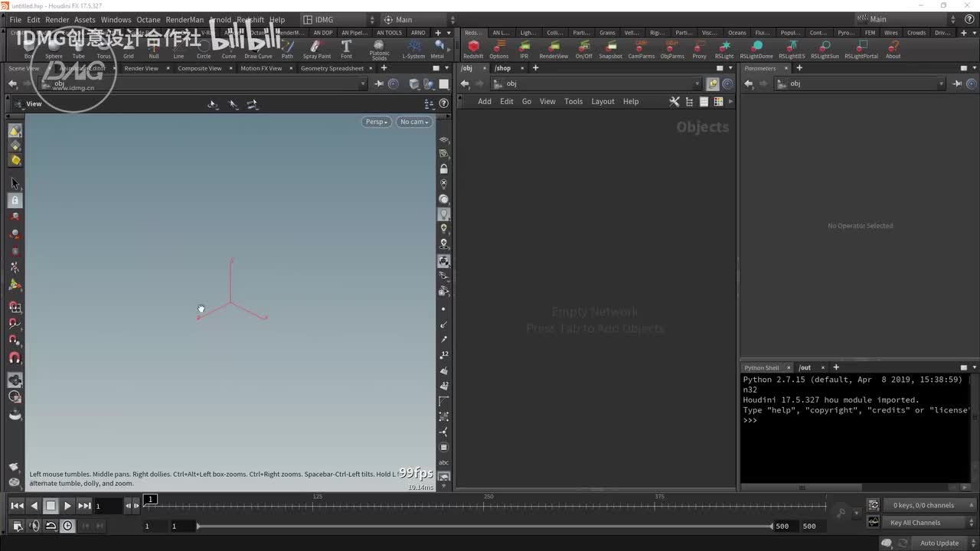980x551 pixels.
Task: Toggle network editor list view mode
Action: [704, 101]
